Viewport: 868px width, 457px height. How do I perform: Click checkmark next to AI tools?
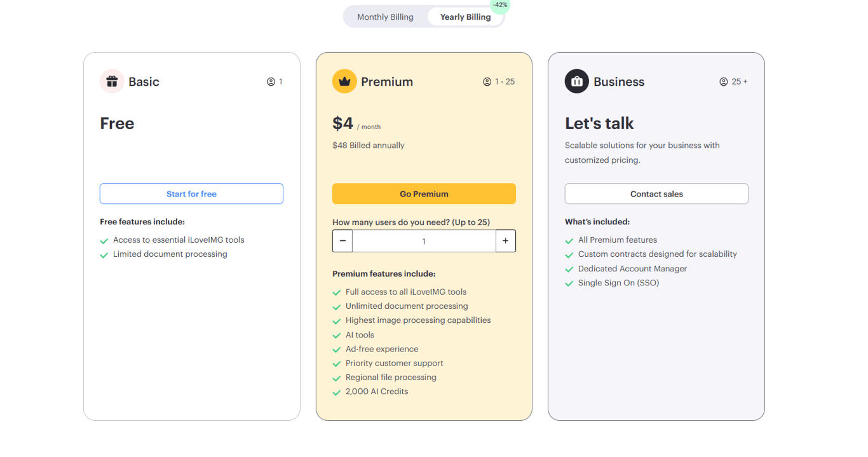click(x=337, y=336)
